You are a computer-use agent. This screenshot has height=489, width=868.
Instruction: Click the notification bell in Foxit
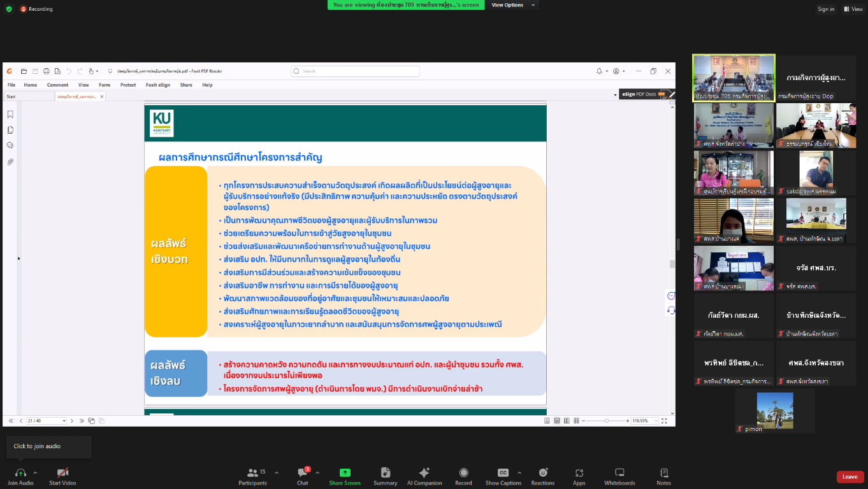(x=599, y=71)
